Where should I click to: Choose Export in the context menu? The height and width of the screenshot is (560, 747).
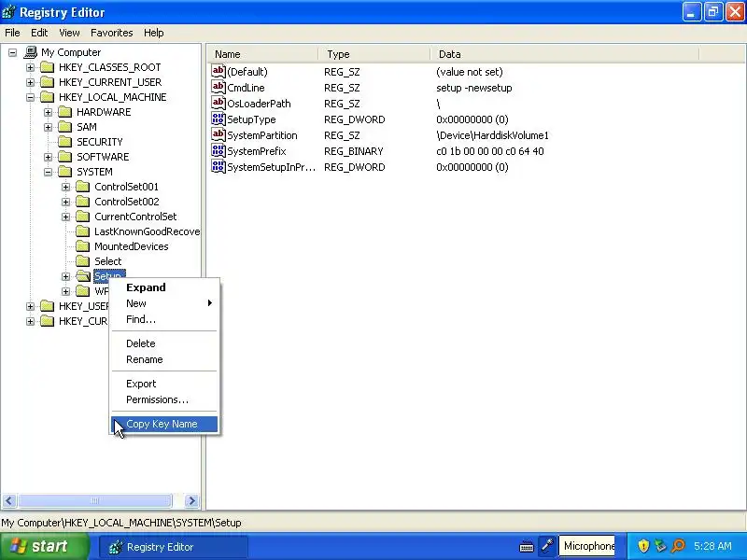[x=164, y=384]
